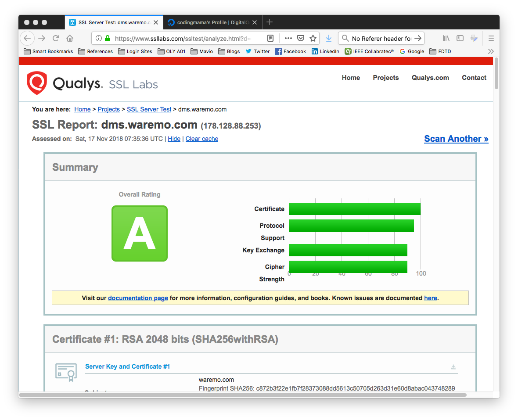Screen dimensions: 518x420
Task: Open References bookmarks folder
Action: pyautogui.click(x=95, y=51)
